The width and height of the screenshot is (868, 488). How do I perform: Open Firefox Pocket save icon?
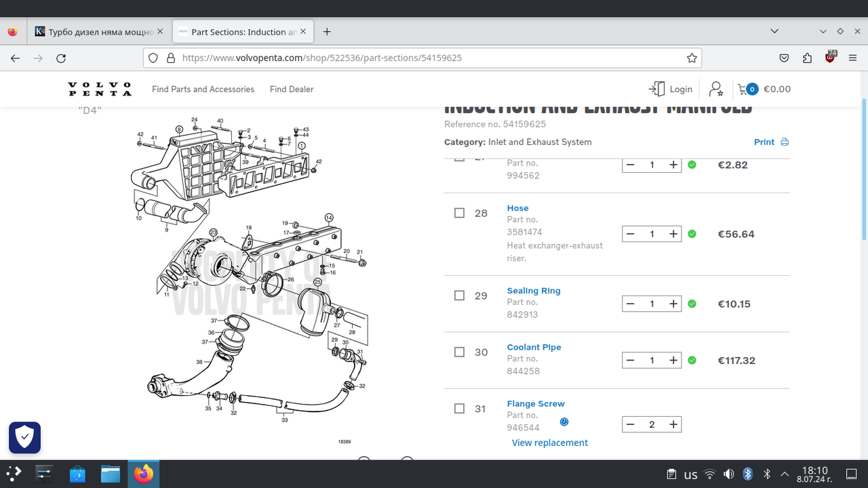pyautogui.click(x=784, y=58)
